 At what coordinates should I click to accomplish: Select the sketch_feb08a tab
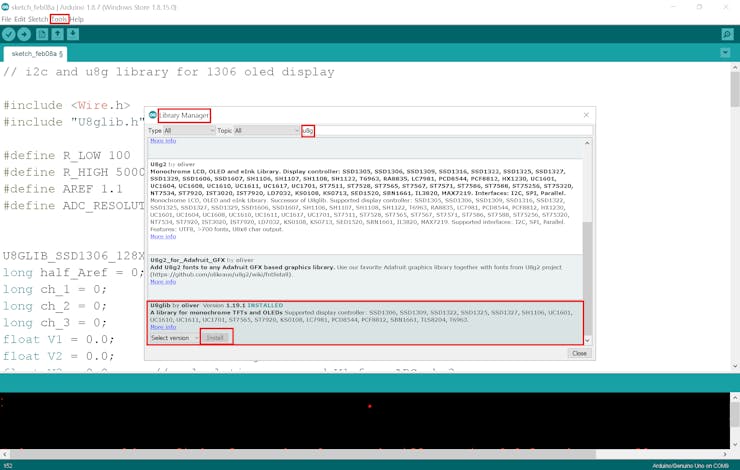[35, 54]
